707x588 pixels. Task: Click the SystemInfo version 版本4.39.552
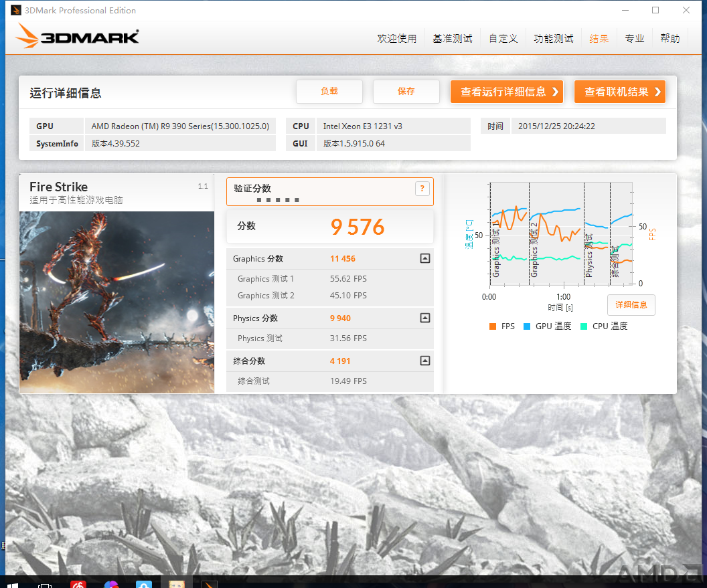point(180,144)
